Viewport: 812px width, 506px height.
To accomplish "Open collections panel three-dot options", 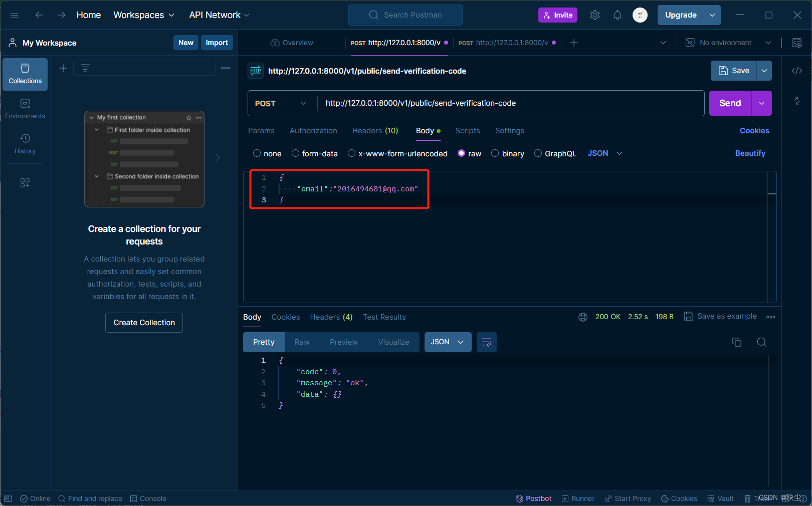I will (226, 68).
